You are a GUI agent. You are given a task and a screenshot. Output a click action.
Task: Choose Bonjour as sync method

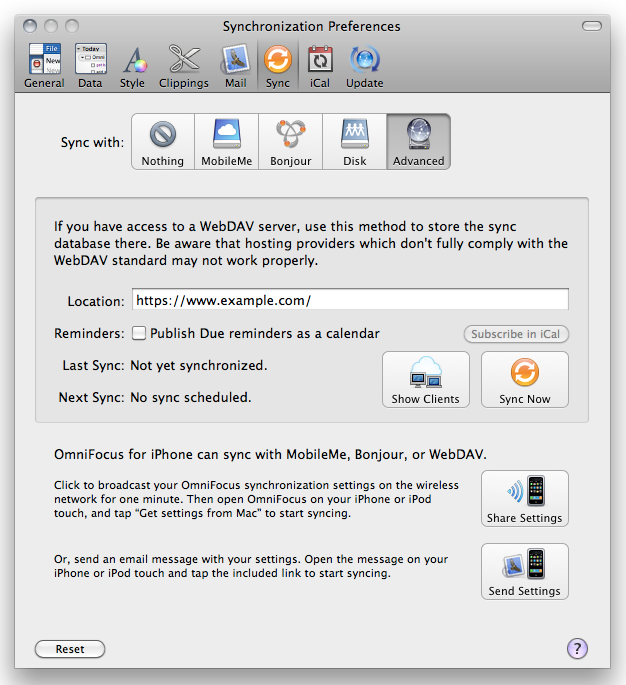(291, 142)
